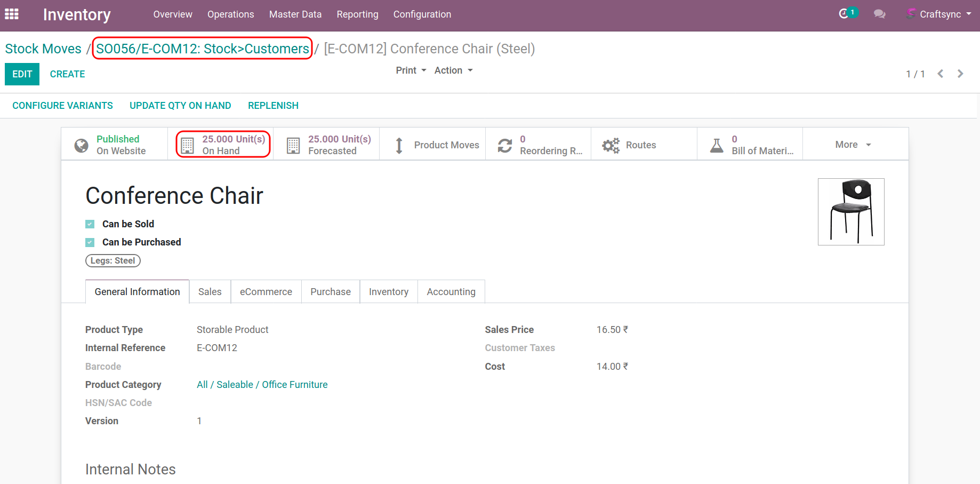Viewport: 980px width, 484px height.
Task: Click the Reordering Rules refresh icon
Action: 505,145
